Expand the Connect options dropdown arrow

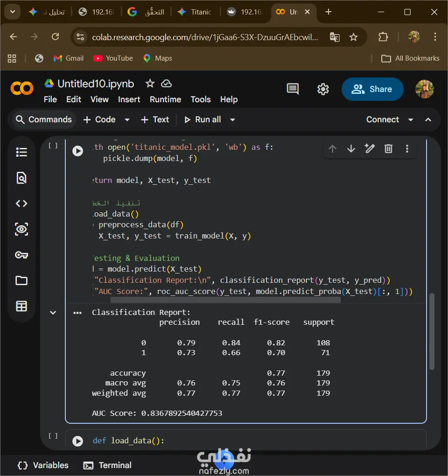[410, 119]
